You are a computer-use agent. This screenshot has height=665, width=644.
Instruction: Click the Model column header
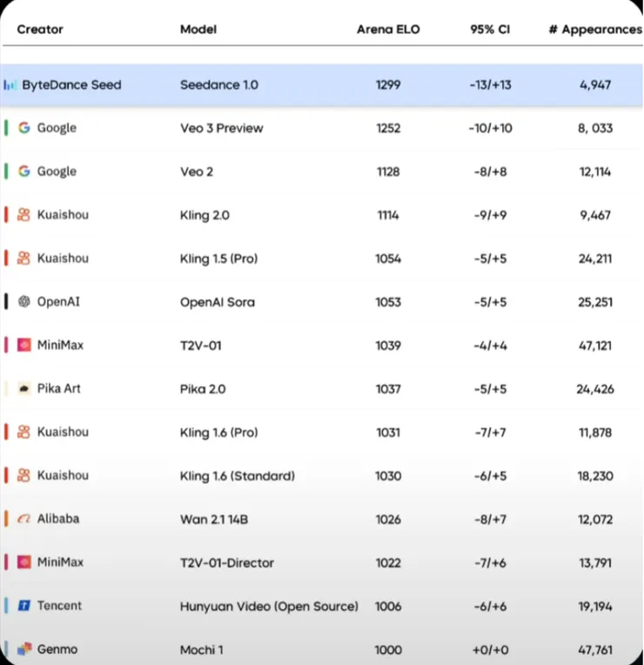click(x=198, y=30)
